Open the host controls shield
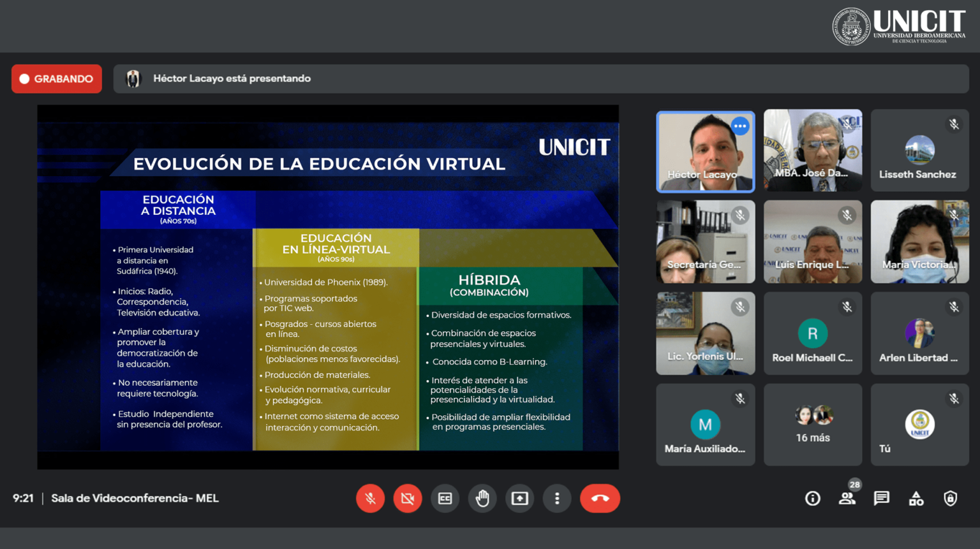 (x=952, y=498)
